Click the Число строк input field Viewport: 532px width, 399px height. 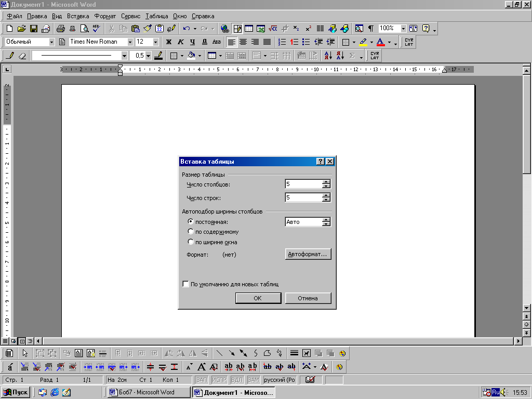[303, 197]
